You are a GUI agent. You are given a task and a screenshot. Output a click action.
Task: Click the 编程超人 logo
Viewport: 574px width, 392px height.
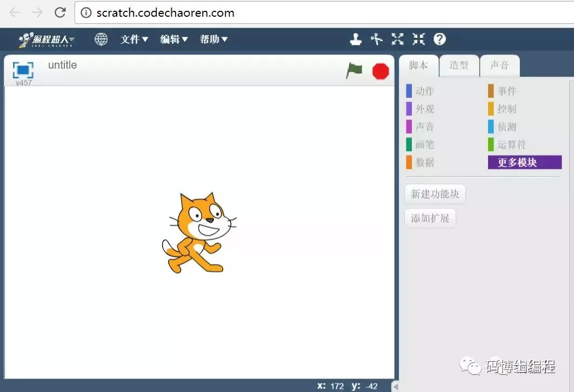[46, 39]
